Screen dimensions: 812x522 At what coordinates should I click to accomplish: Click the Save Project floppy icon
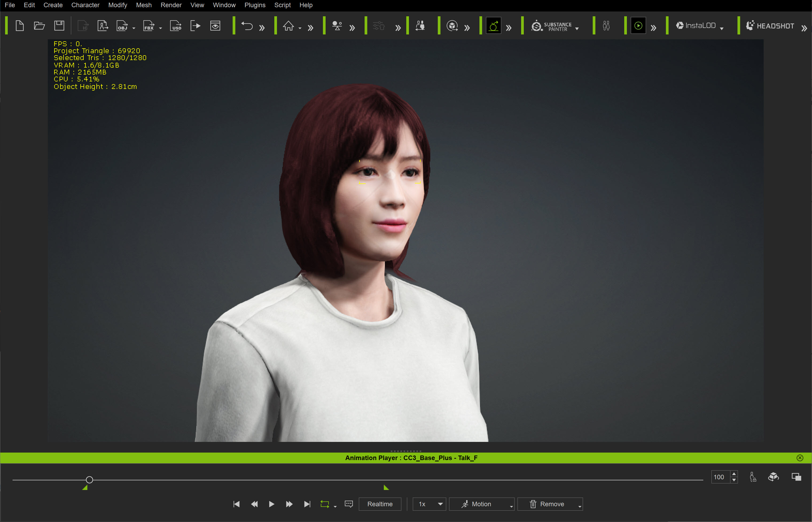(x=59, y=26)
